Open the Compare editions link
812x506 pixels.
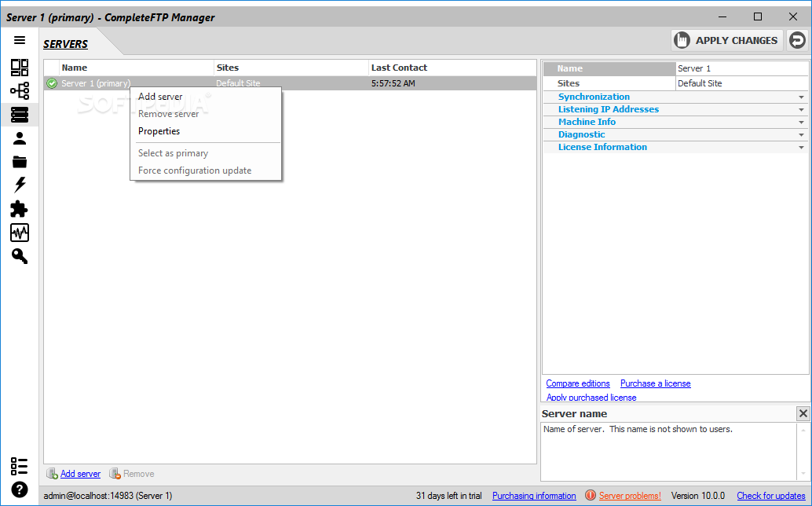[x=578, y=383]
